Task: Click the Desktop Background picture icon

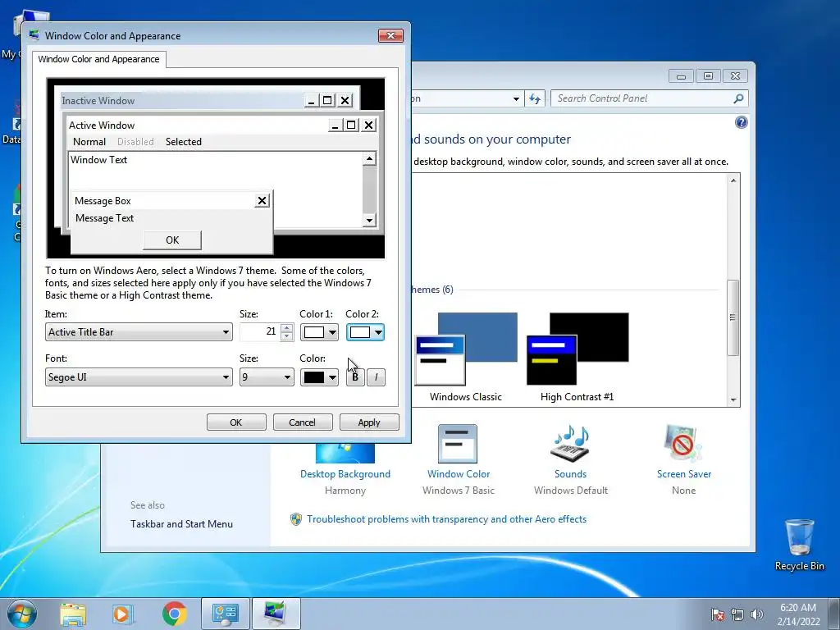Action: tap(345, 453)
